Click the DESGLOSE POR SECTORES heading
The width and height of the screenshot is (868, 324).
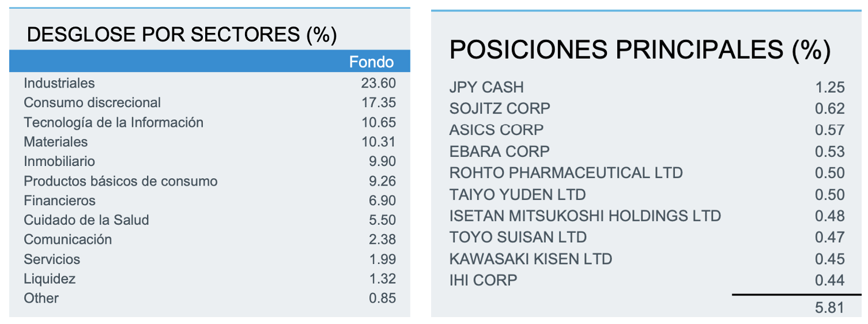tap(182, 35)
